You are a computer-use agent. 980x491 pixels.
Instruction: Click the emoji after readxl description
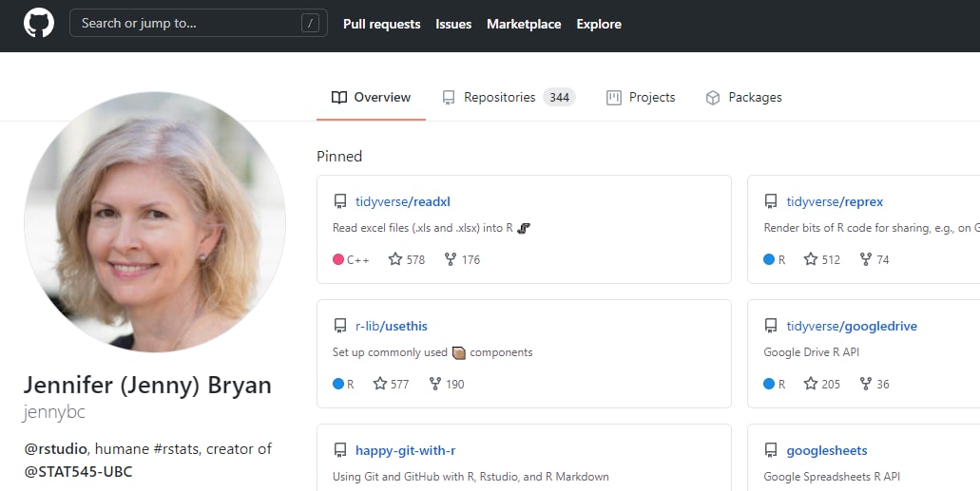524,228
